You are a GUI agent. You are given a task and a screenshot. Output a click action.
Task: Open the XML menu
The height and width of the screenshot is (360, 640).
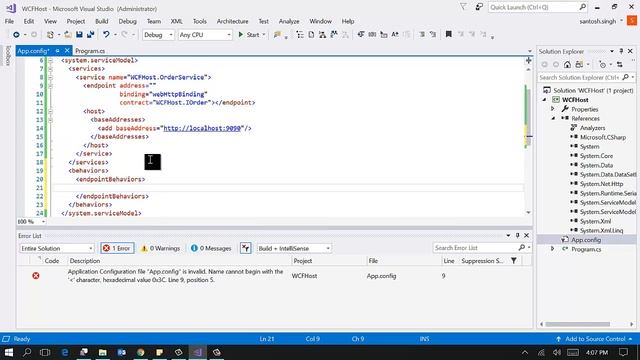coord(176,21)
